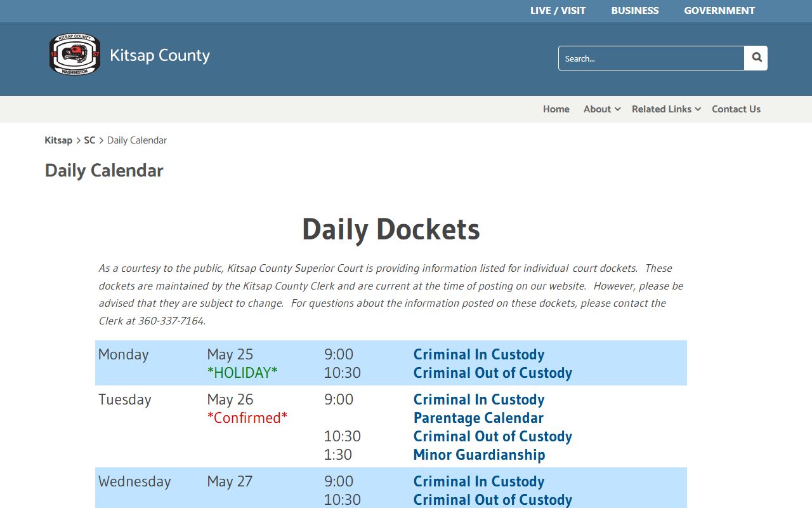Expand the About dropdown
This screenshot has width=812, height=508.
click(x=601, y=109)
